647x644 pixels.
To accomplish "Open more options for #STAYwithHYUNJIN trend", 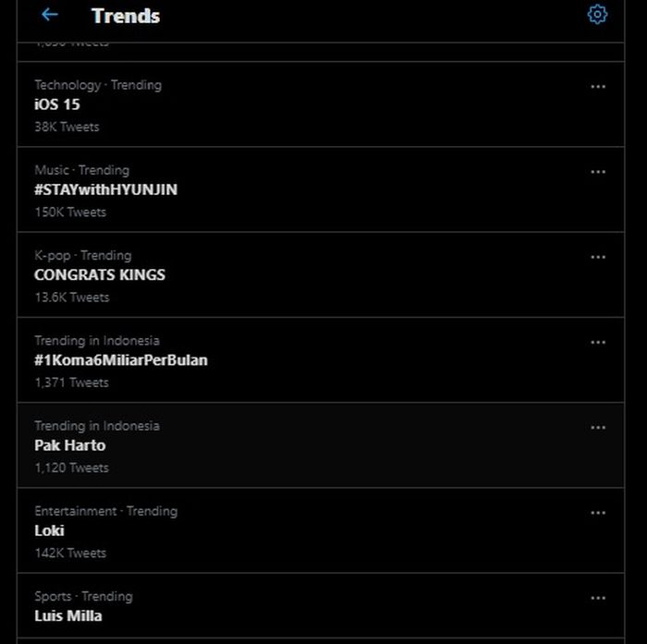I will [x=598, y=172].
